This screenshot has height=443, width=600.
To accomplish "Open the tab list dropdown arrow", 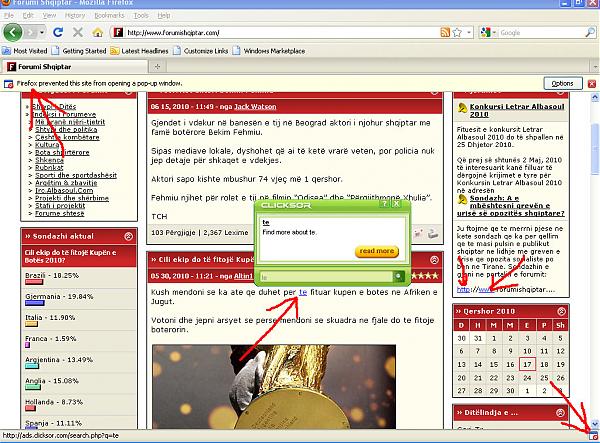I will click(595, 67).
